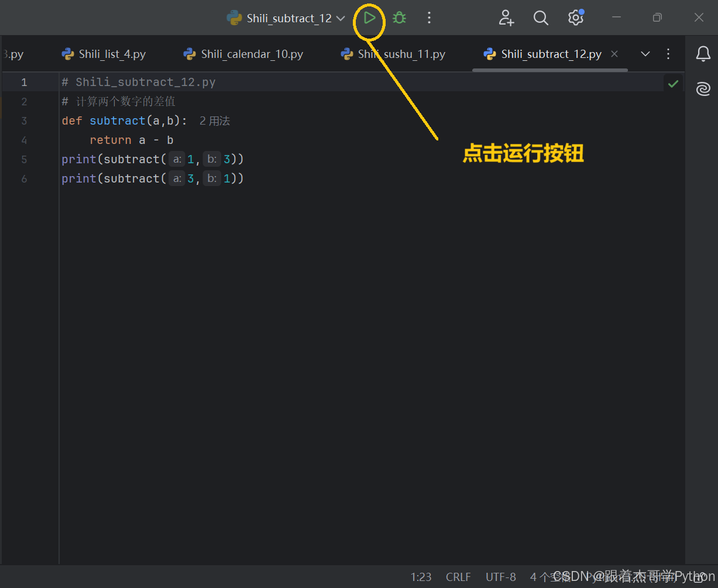This screenshot has height=588, width=718.
Task: Click the 1:23 caret position indicator
Action: [x=421, y=577]
